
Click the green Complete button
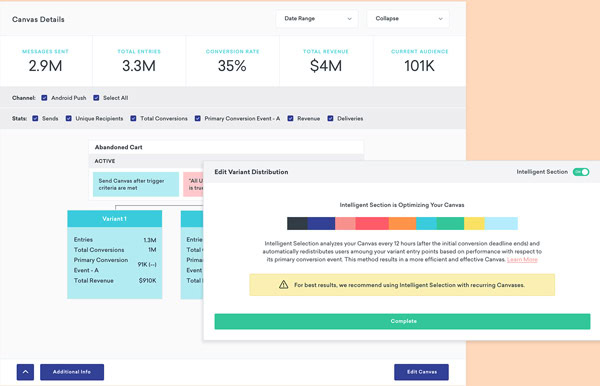[402, 321]
